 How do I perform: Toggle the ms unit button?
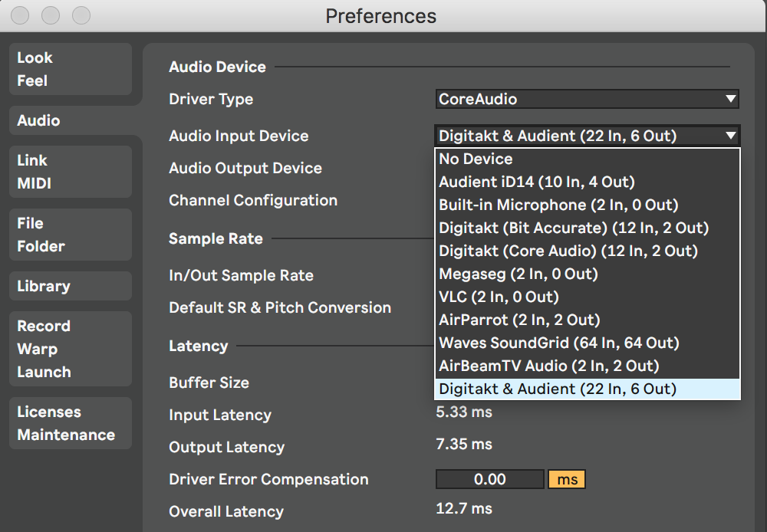pyautogui.click(x=567, y=479)
